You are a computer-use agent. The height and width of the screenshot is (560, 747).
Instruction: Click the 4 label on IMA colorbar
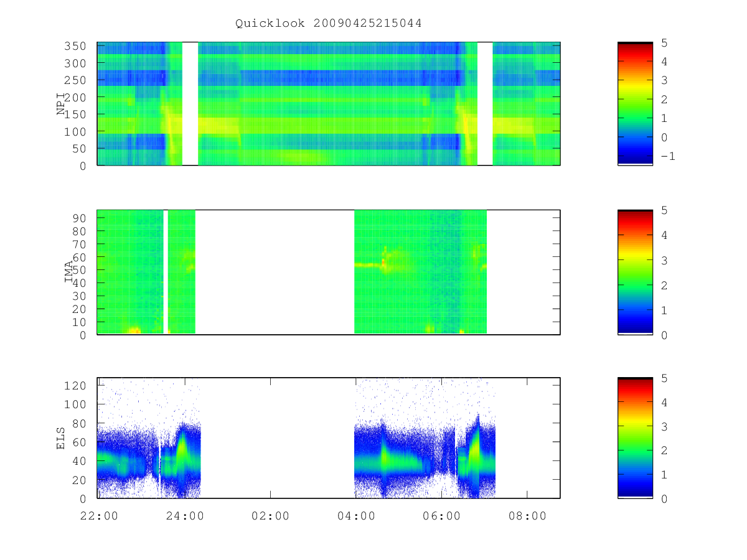point(664,235)
